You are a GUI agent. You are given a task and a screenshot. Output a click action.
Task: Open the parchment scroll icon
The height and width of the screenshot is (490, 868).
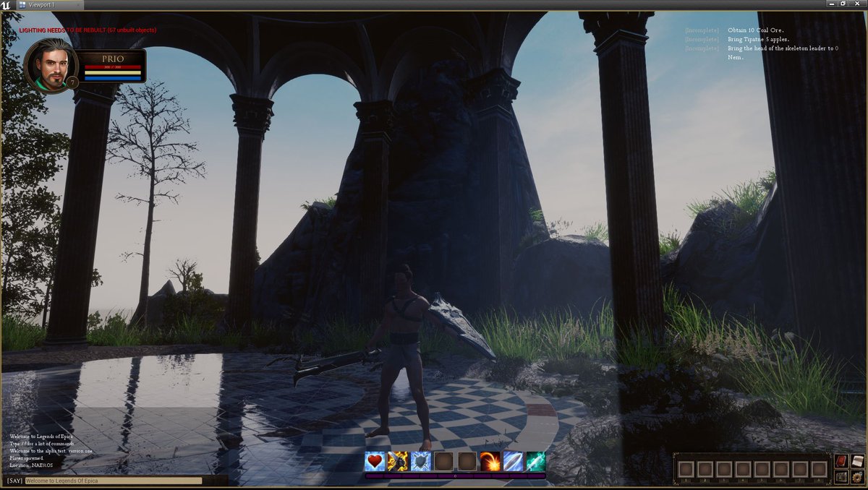(x=857, y=461)
